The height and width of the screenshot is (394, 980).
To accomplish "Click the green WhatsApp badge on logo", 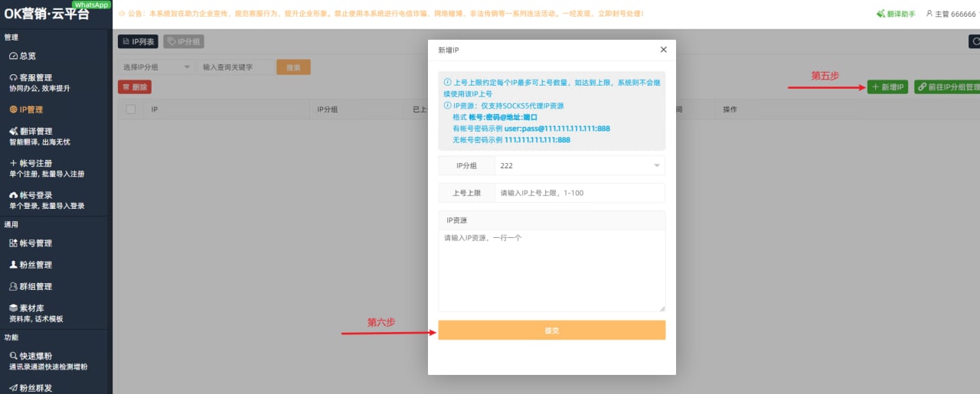I will click(93, 5).
